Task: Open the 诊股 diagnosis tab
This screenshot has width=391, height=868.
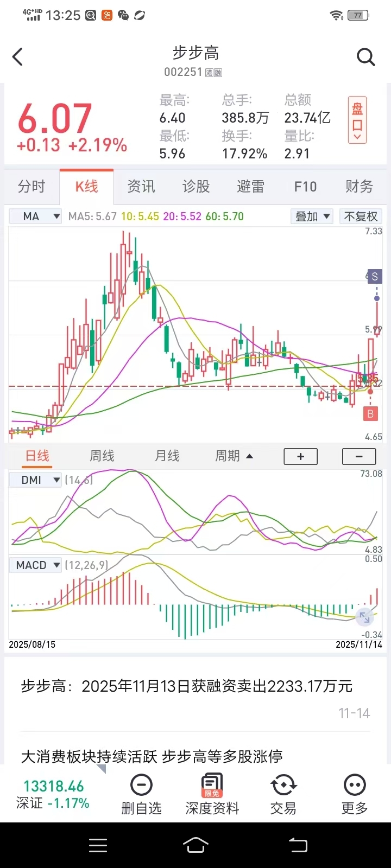Action: (x=196, y=187)
